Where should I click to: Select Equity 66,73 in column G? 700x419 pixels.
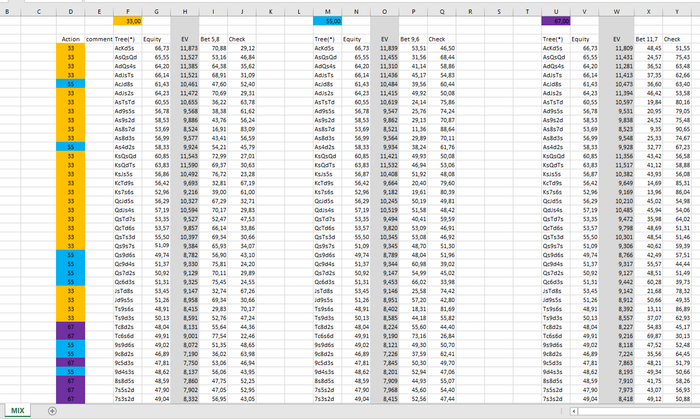[156, 48]
